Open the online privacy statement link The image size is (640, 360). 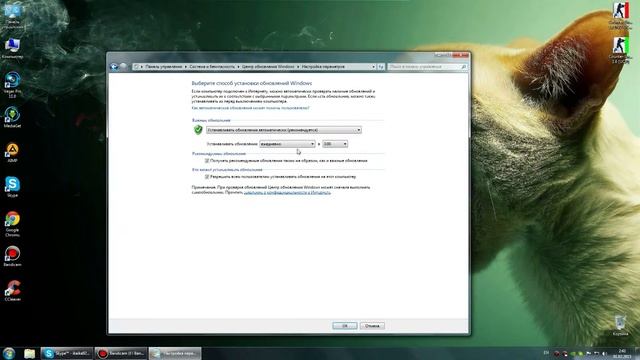pyautogui.click(x=287, y=192)
